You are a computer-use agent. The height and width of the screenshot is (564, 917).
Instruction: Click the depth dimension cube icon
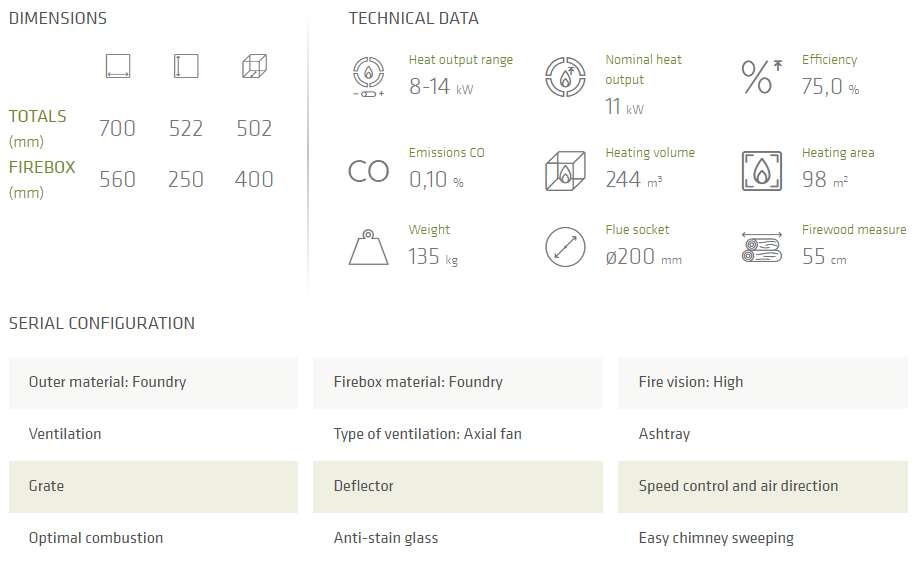254,67
